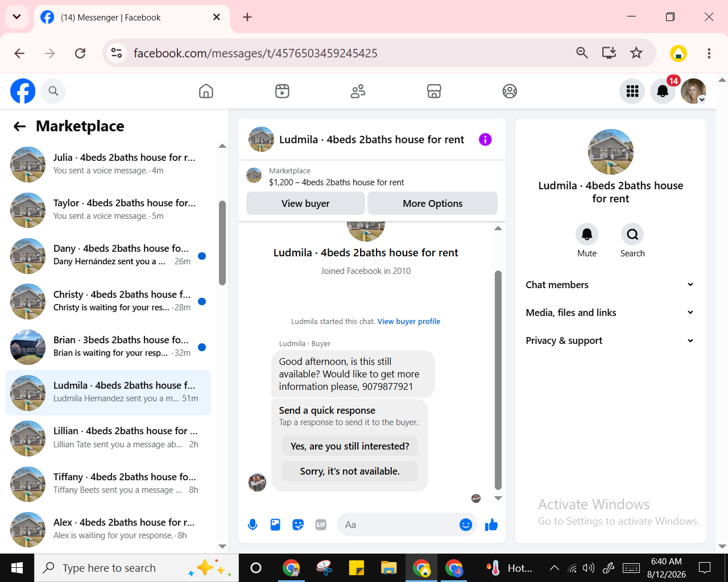Click View buyer button
Viewport: 728px width, 582px height.
[x=305, y=203]
